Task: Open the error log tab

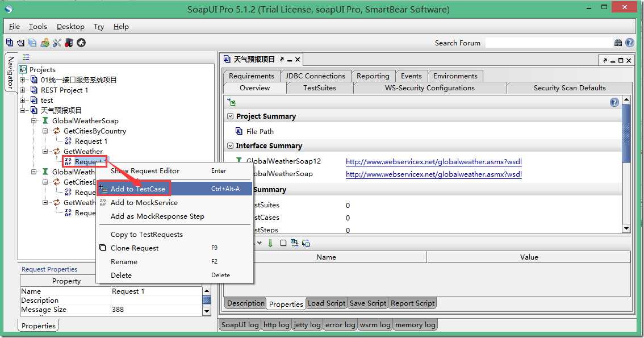Action: (x=340, y=325)
